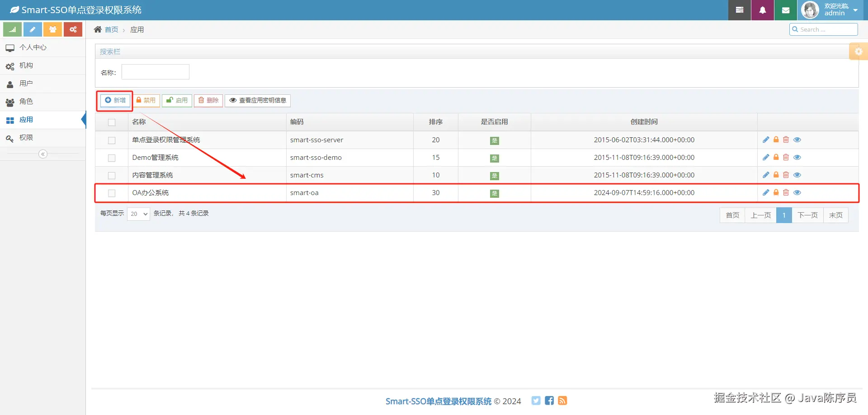Click the Twitter icon in footer
Screen dimensions: 868x415
click(x=536, y=401)
